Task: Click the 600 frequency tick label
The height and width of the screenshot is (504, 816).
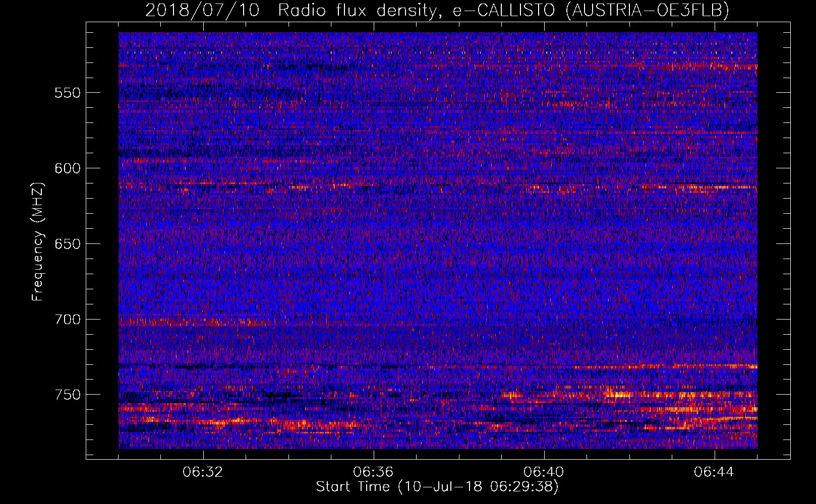Action: [x=68, y=168]
